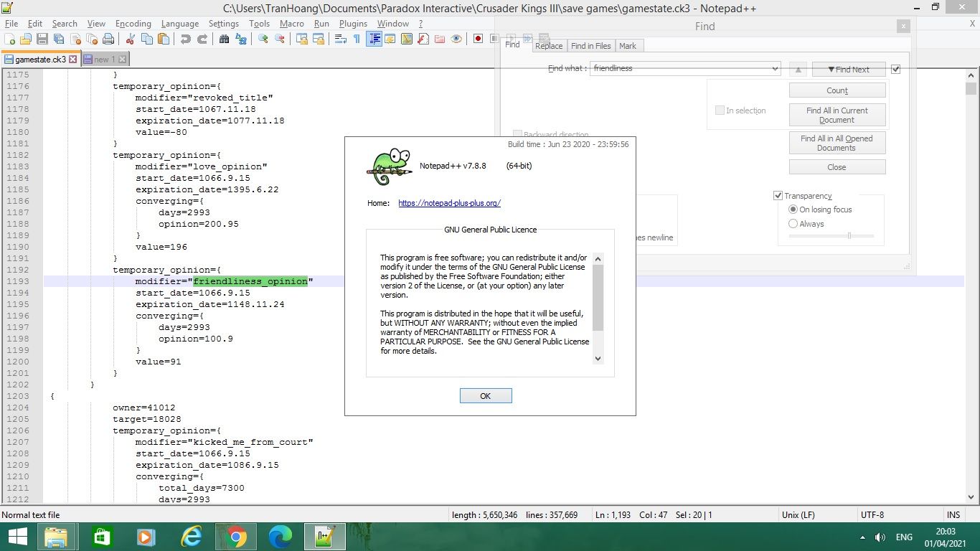Click the editor scrollbar down arrow

pos(971,496)
